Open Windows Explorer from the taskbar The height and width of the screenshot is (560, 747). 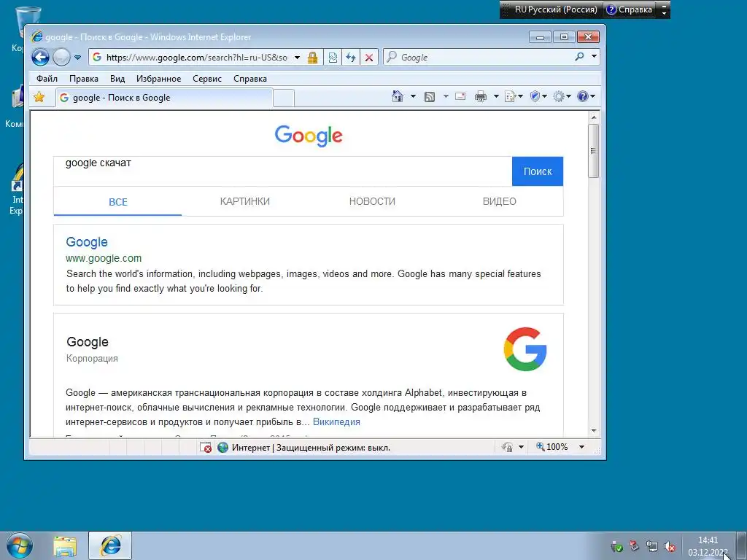coord(65,546)
